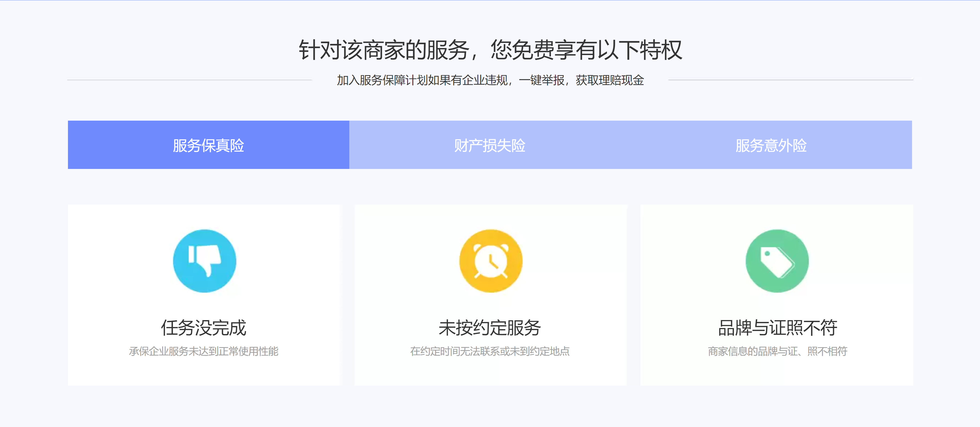Image resolution: width=980 pixels, height=427 pixels.
Task: Open the 服务意外险 tab
Action: (x=771, y=145)
